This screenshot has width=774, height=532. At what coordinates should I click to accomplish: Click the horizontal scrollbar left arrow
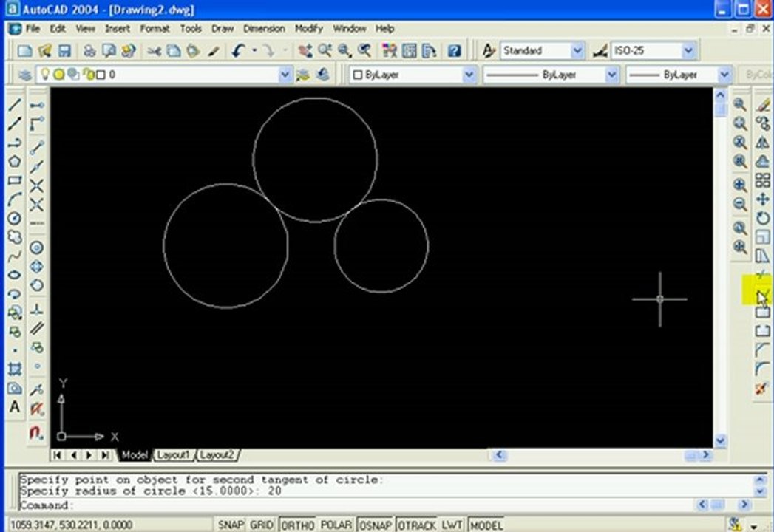tap(499, 455)
